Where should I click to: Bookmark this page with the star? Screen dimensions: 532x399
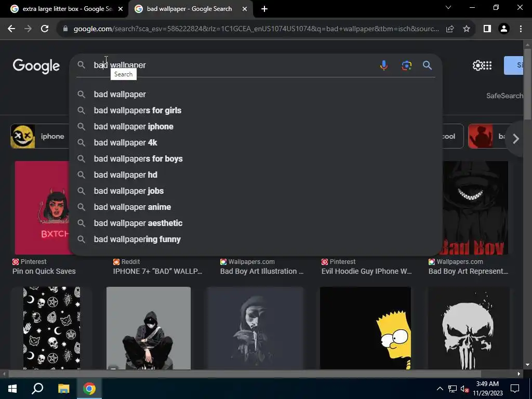pos(467,29)
